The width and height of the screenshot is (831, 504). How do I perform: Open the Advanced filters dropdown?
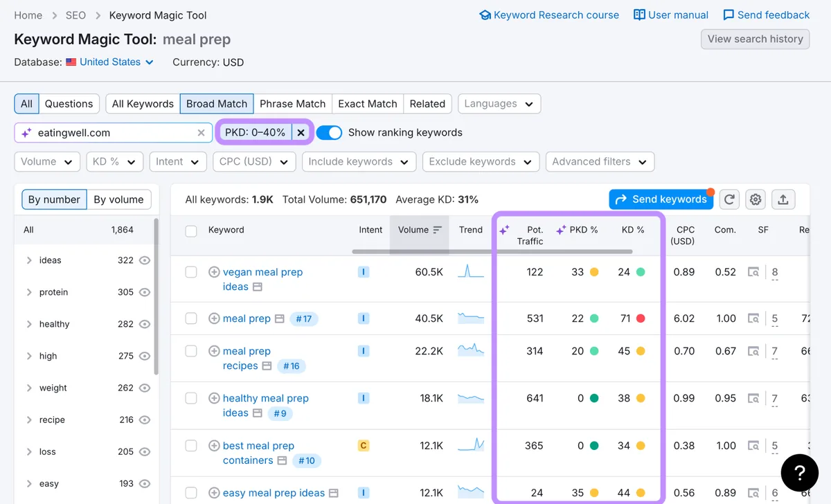point(600,162)
